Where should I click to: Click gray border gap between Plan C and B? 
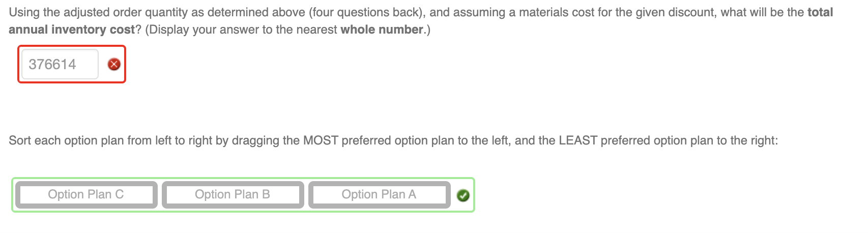(159, 194)
